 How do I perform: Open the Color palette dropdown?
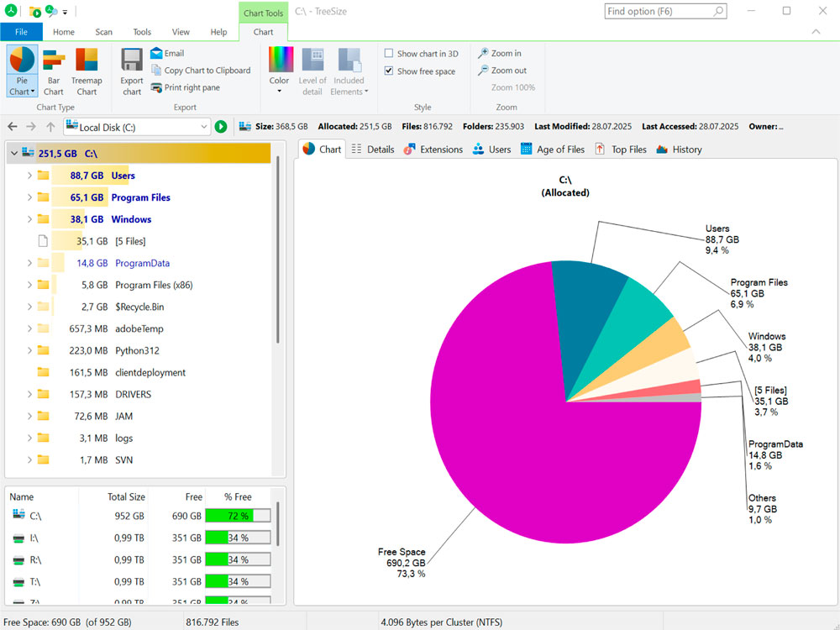(x=279, y=71)
